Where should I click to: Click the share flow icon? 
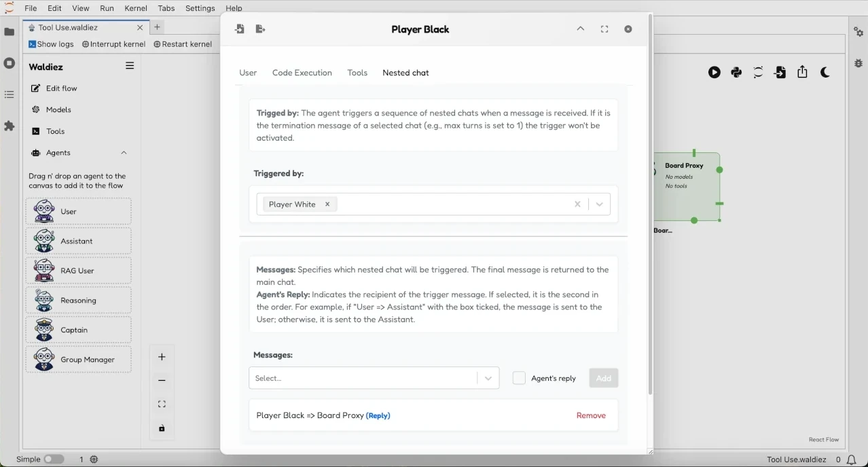[802, 73]
